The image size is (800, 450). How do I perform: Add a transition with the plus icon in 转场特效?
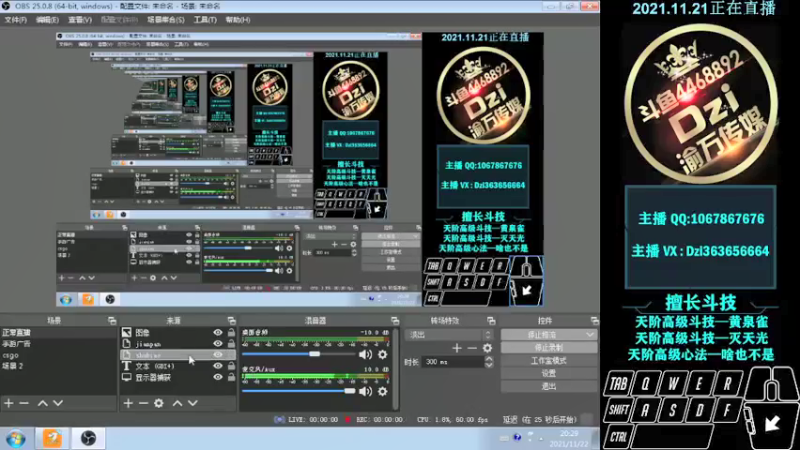(x=457, y=348)
